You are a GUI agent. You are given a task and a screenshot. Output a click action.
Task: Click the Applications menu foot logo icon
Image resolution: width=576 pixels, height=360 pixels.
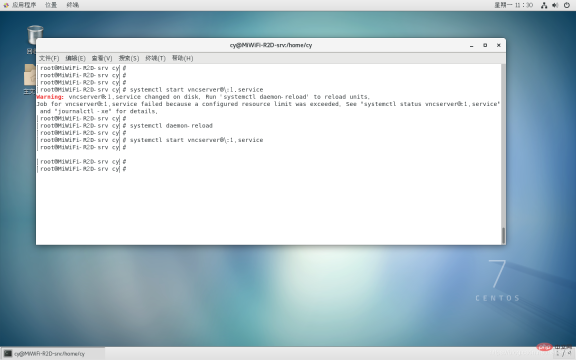pos(6,5)
